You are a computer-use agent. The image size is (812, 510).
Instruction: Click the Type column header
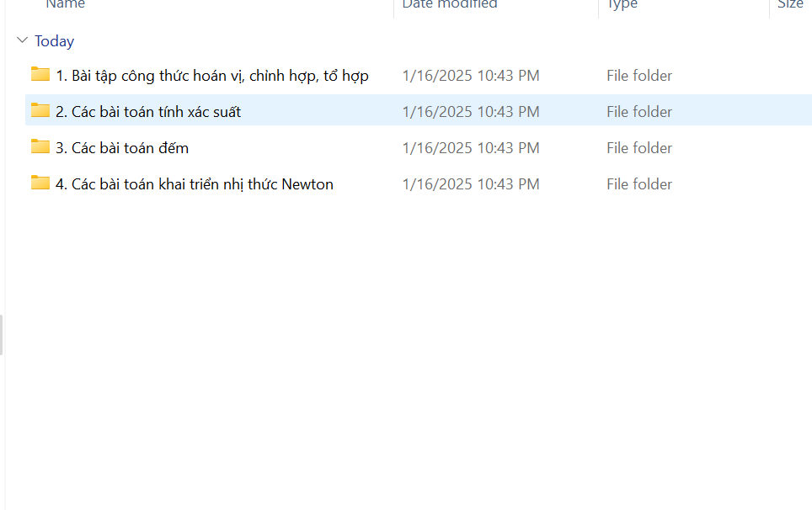(x=622, y=5)
